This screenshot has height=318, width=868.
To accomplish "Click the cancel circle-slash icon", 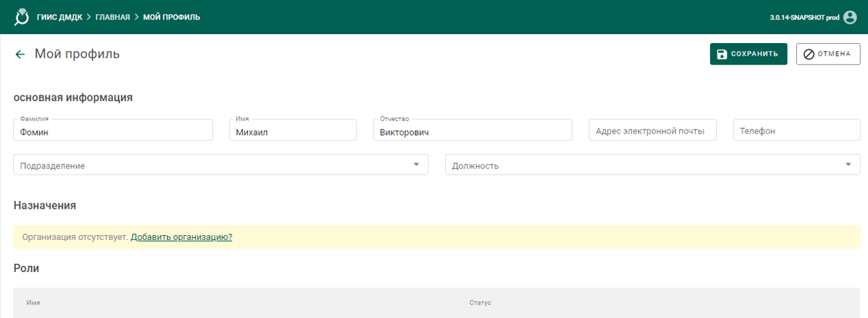I will click(x=809, y=54).
